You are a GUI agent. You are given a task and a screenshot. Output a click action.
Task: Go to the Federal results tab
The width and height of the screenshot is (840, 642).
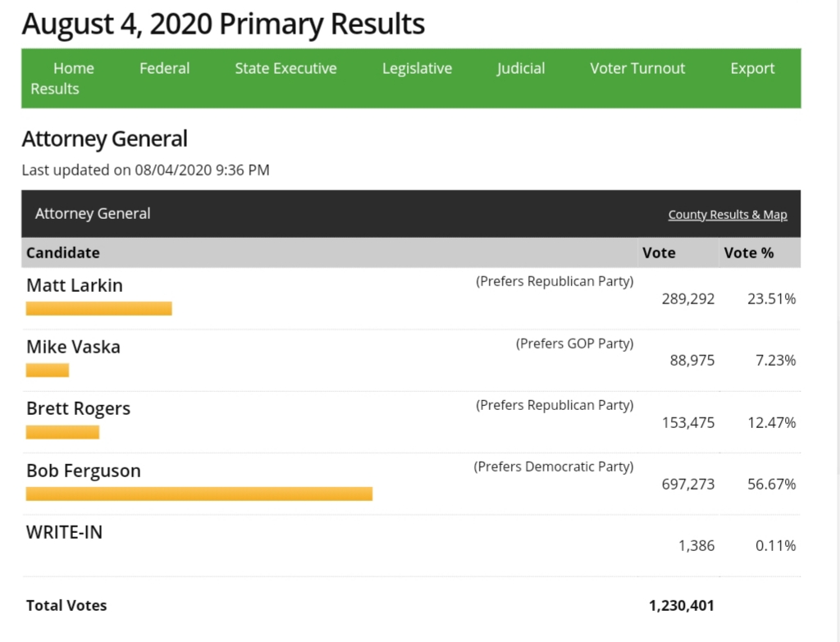pyautogui.click(x=164, y=69)
